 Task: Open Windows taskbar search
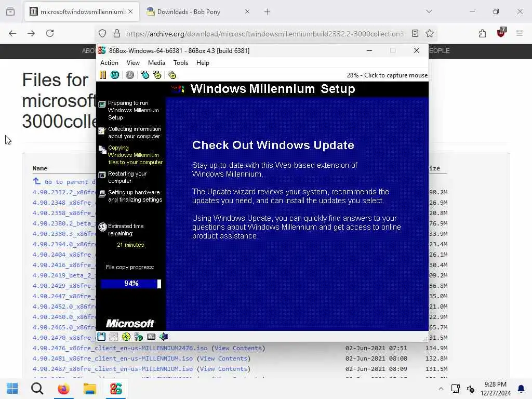point(37,389)
